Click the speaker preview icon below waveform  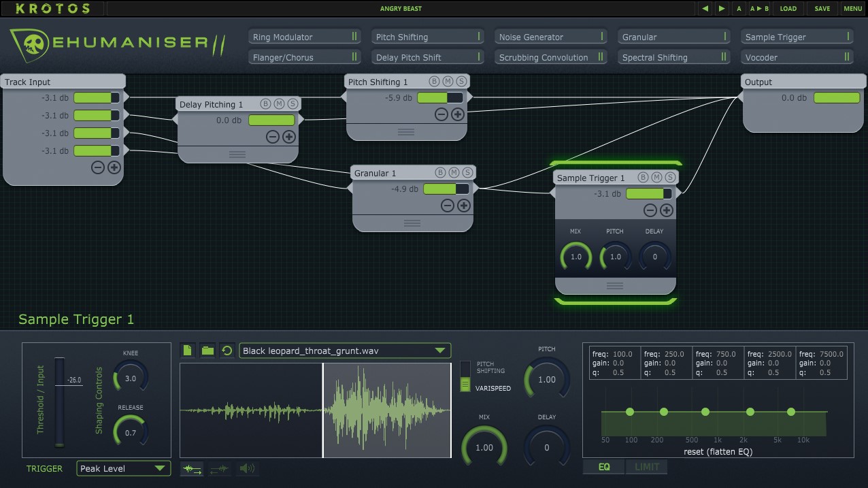[x=246, y=468]
